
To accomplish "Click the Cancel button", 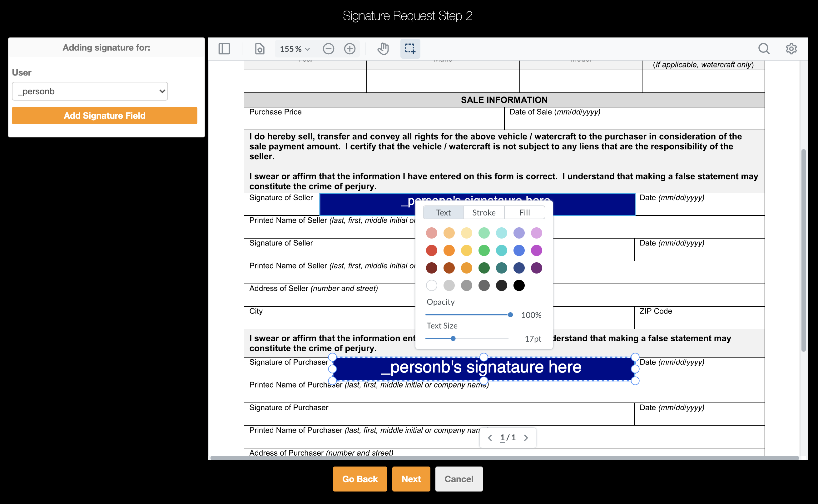I will click(459, 479).
